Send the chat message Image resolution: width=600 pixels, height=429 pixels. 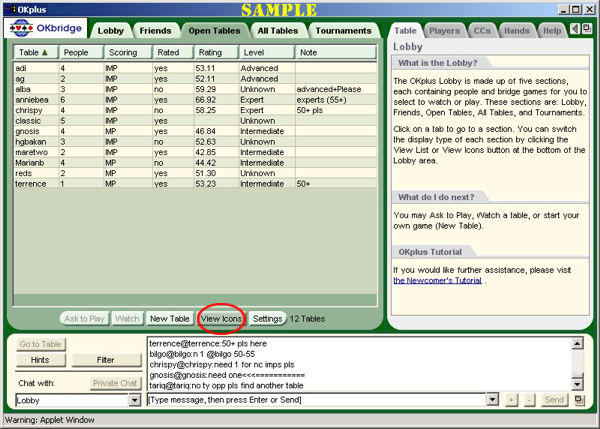[x=554, y=400]
